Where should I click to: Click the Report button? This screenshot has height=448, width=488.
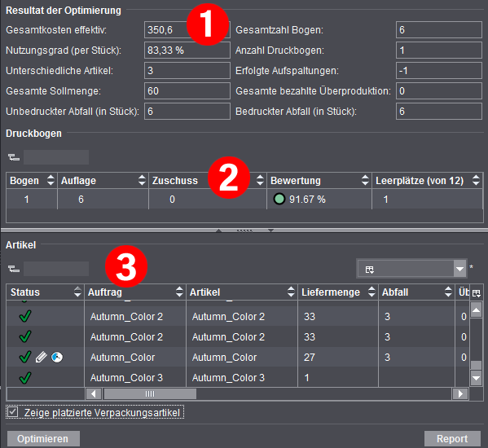[x=452, y=439]
